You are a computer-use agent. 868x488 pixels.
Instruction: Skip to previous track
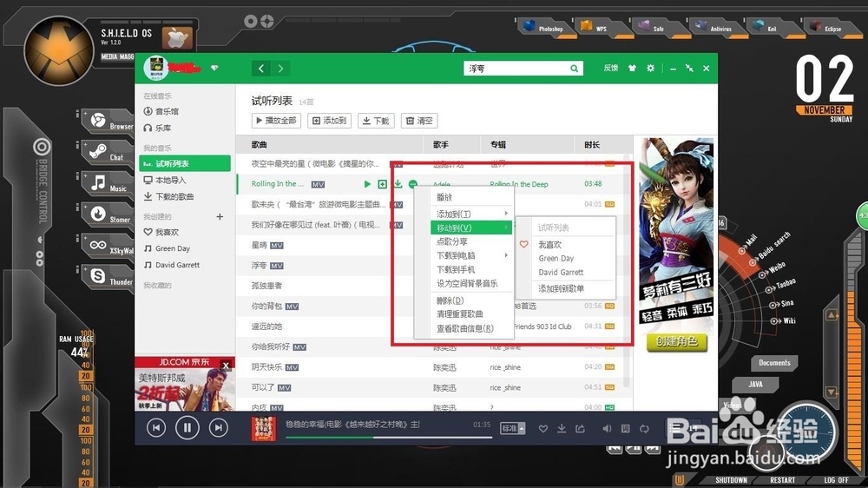point(156,427)
